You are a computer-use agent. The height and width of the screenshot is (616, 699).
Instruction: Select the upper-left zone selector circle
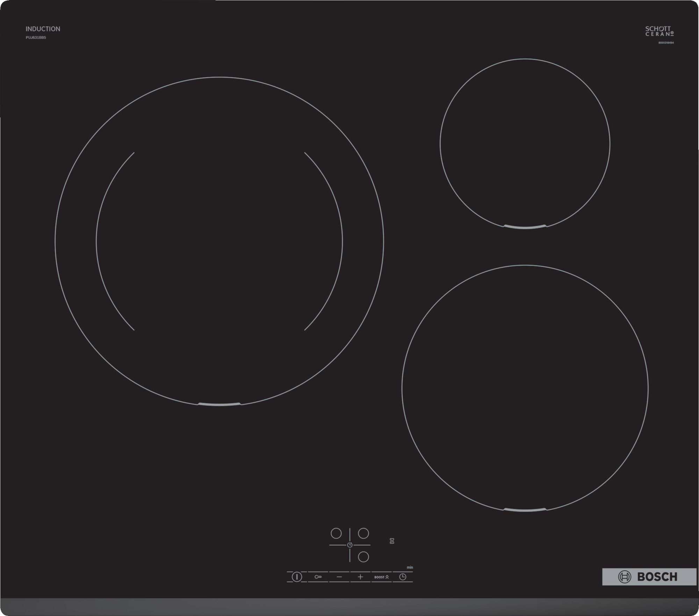pyautogui.click(x=336, y=533)
